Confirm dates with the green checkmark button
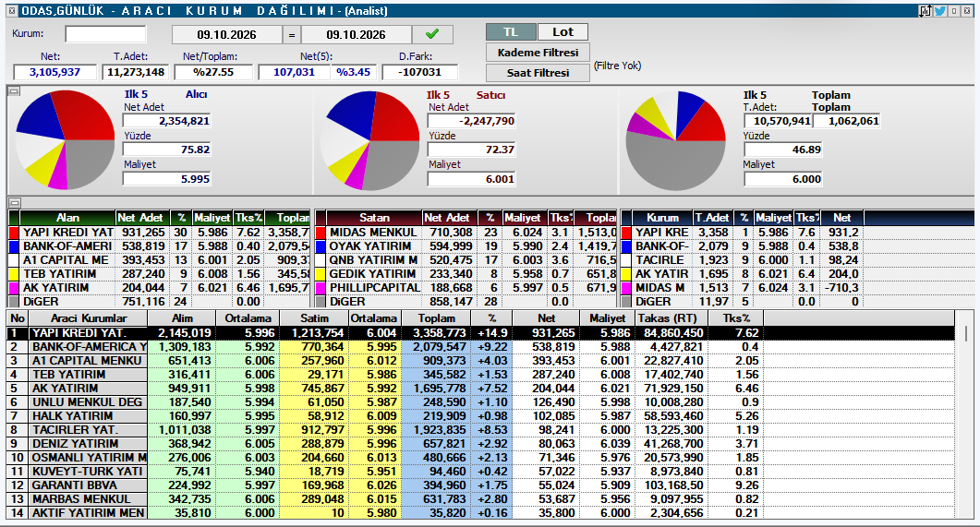Image resolution: width=980 pixels, height=527 pixels. click(432, 34)
